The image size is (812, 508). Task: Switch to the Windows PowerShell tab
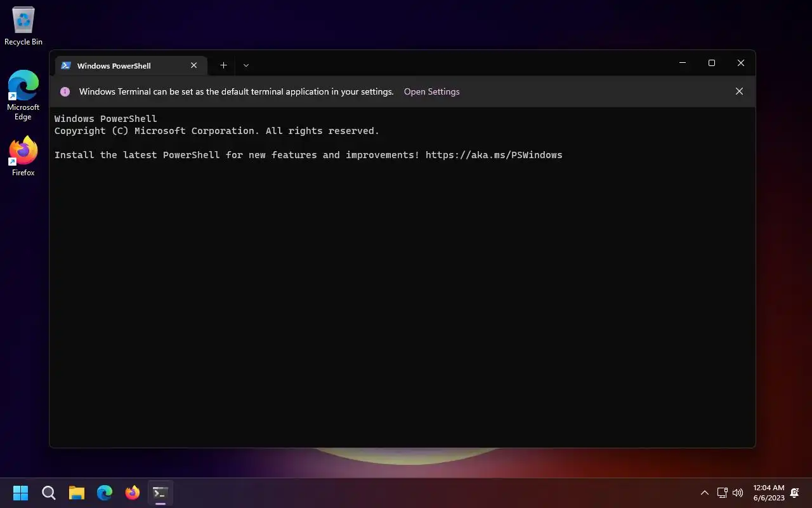[130, 65]
